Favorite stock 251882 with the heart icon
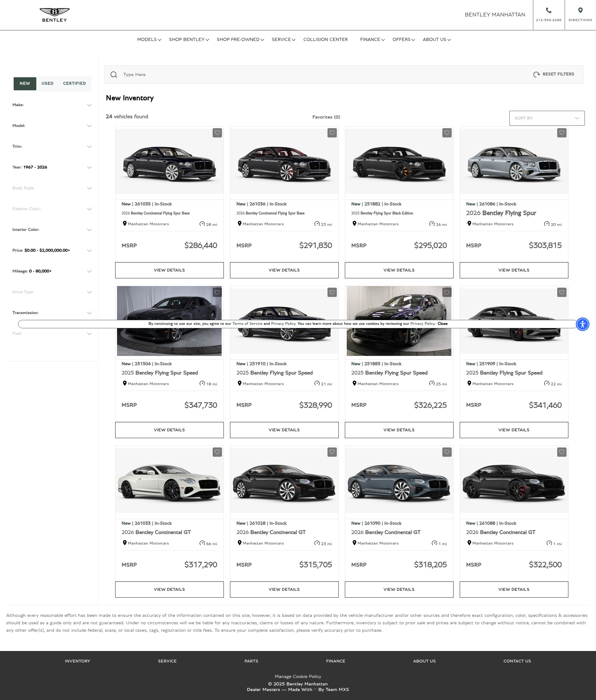This screenshot has width=596, height=700. [x=447, y=133]
